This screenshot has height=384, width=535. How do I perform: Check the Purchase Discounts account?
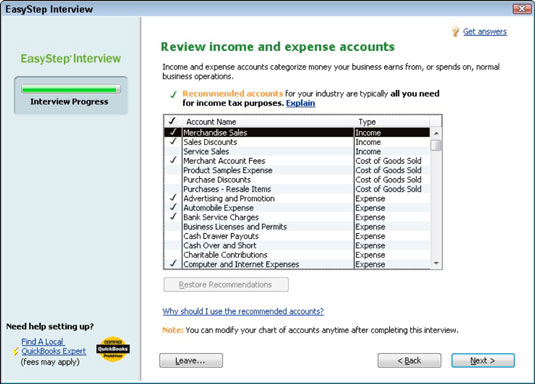[173, 179]
